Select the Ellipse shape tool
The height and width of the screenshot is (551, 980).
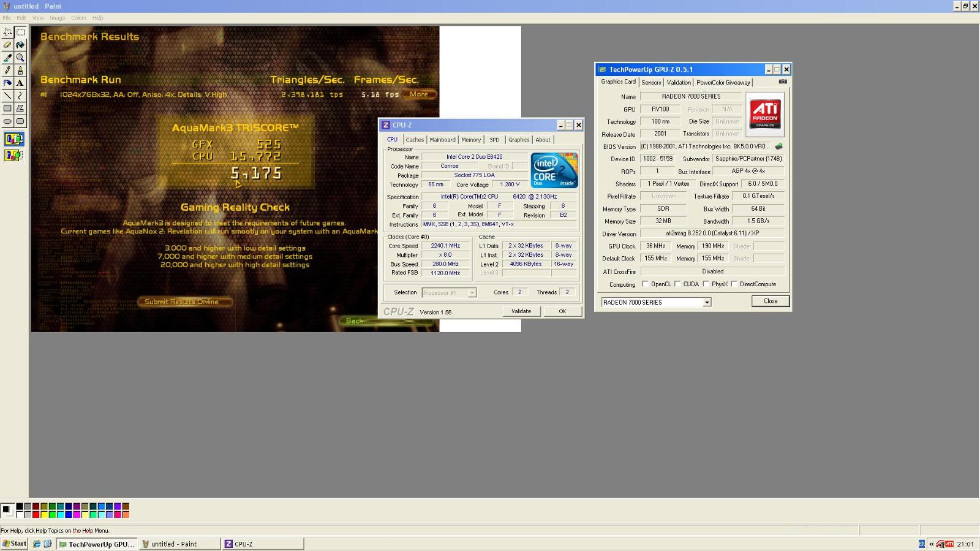pyautogui.click(x=7, y=121)
